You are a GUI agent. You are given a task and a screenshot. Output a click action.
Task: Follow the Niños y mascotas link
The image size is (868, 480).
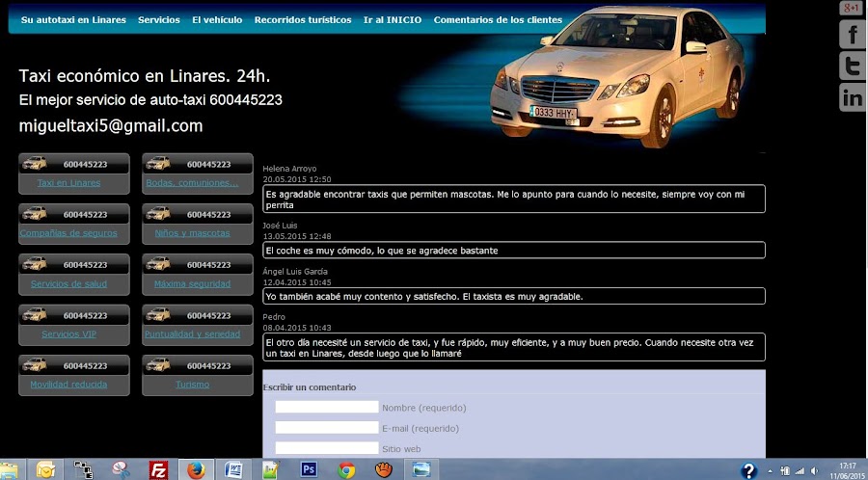coord(192,233)
